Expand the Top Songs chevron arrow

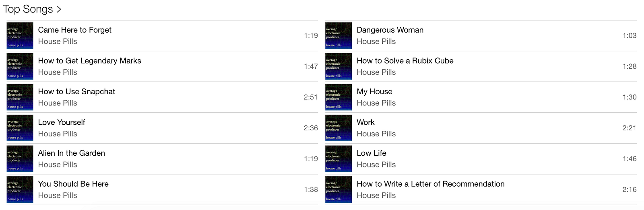(x=59, y=9)
